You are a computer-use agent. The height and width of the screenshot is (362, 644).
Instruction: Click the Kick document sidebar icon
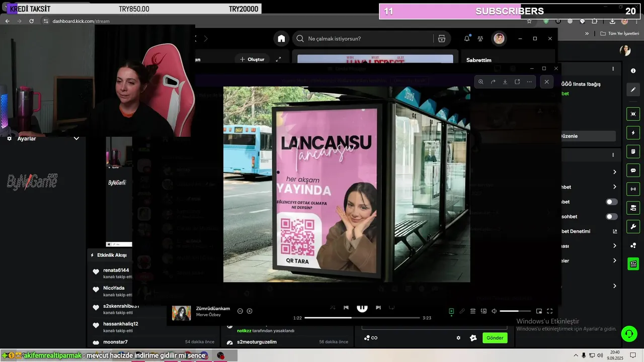pyautogui.click(x=633, y=151)
